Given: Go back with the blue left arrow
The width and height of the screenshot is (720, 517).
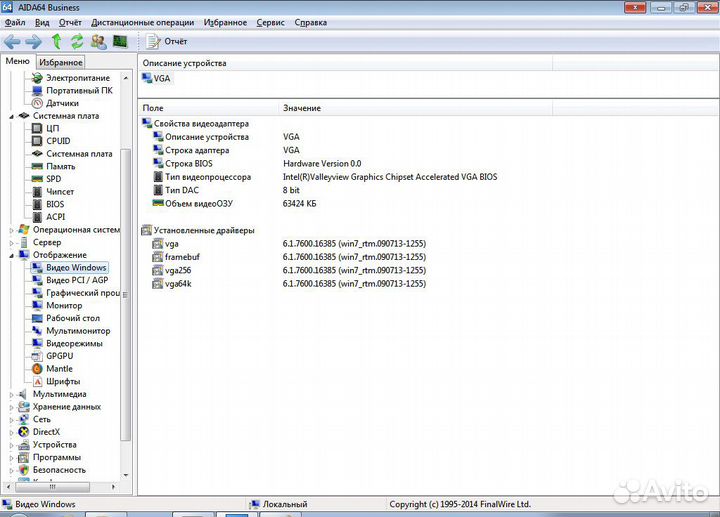Looking at the screenshot, I should tap(12, 42).
